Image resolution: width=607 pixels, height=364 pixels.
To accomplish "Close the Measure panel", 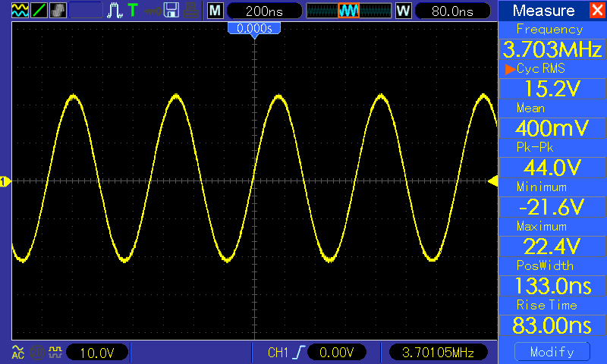I will coord(596,11).
